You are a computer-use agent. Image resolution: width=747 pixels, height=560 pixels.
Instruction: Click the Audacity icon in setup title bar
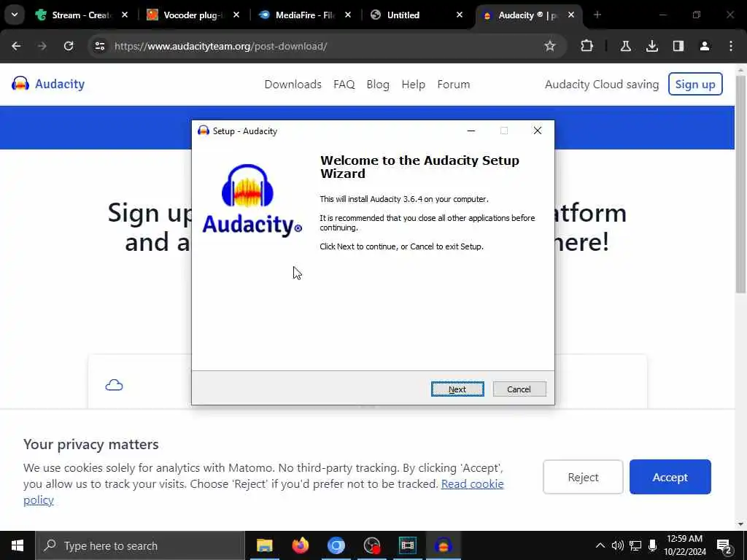pyautogui.click(x=204, y=131)
